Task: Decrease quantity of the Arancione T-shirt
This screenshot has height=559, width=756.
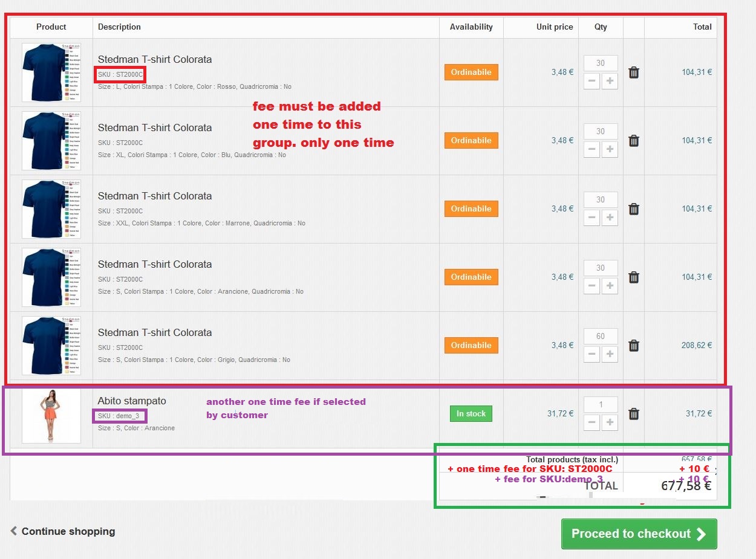Action: (x=592, y=286)
